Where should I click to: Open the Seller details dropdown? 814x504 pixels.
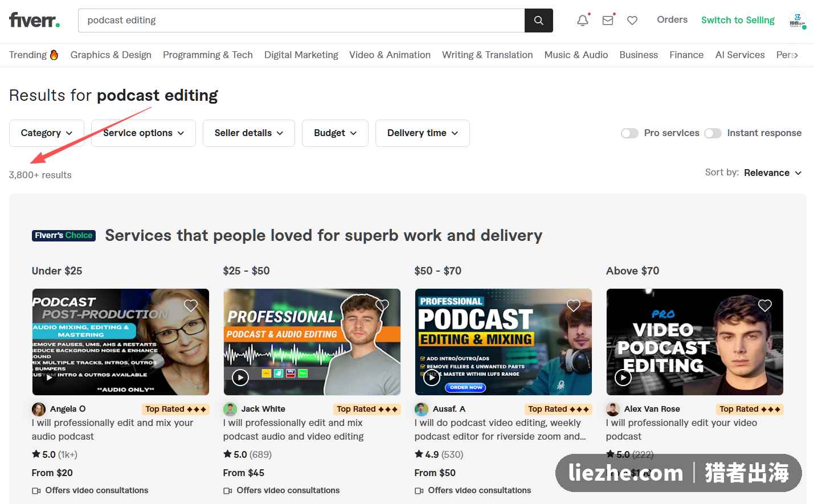249,133
